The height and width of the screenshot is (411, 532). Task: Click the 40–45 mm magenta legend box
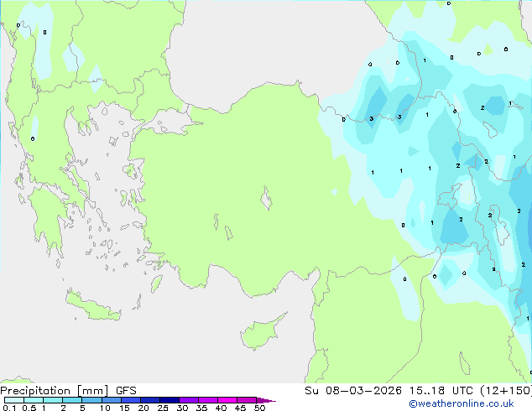(x=227, y=400)
